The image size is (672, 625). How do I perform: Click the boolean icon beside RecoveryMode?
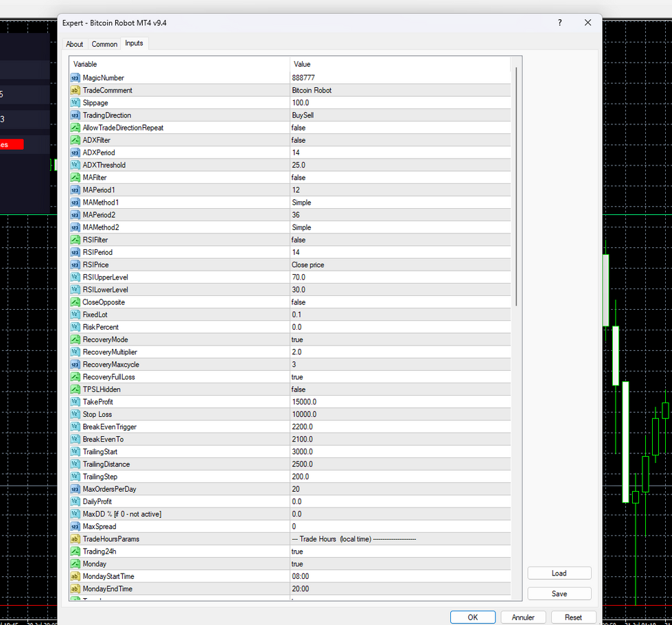[75, 340]
